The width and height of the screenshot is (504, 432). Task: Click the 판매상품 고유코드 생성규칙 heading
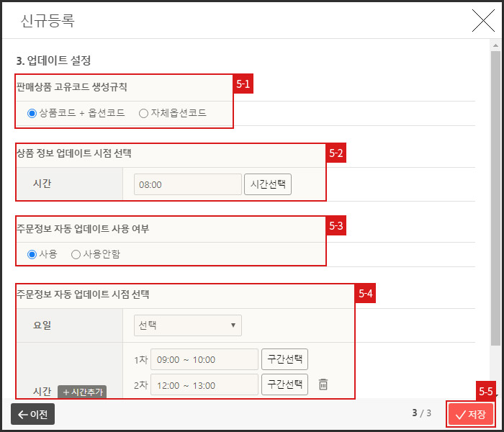point(72,87)
